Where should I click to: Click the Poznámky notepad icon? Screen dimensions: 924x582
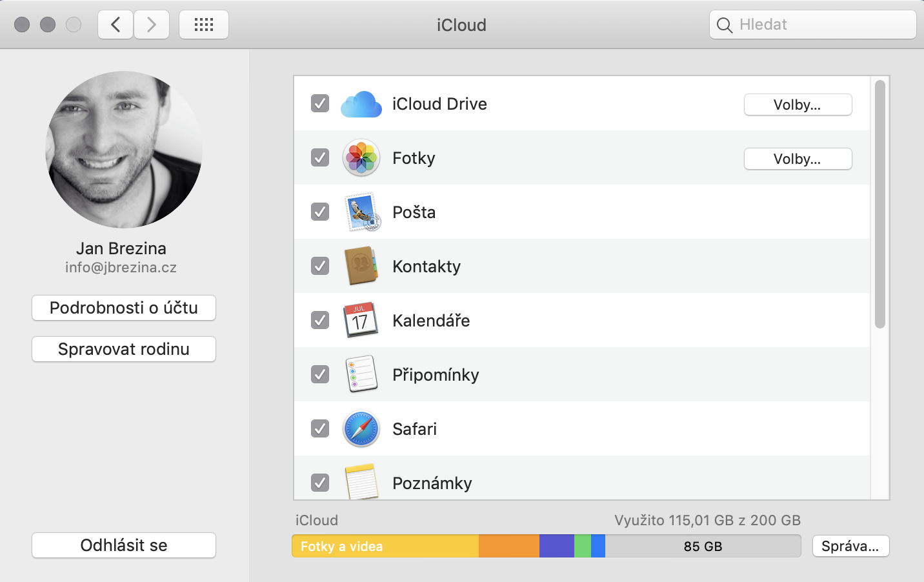361,481
